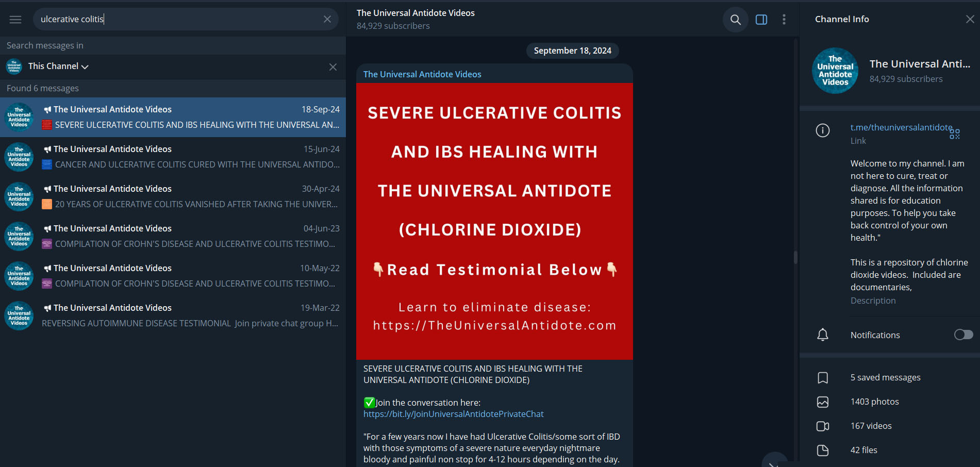View the 42 files list
980x467 pixels.
coord(863,450)
